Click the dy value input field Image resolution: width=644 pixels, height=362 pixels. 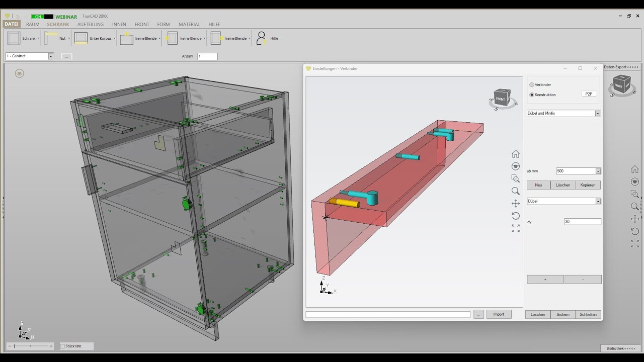click(x=582, y=222)
